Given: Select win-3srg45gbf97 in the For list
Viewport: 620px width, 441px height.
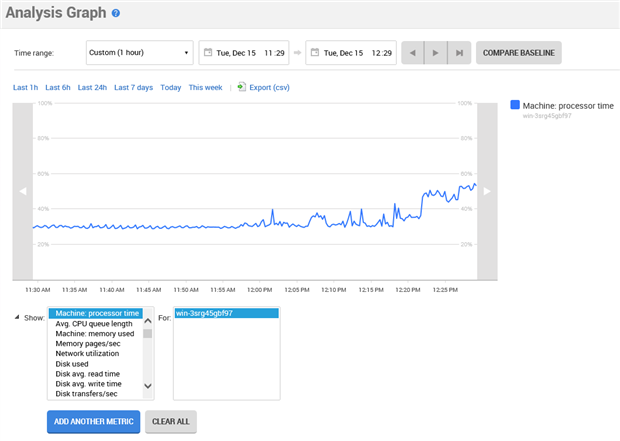Looking at the screenshot, I should [x=226, y=313].
